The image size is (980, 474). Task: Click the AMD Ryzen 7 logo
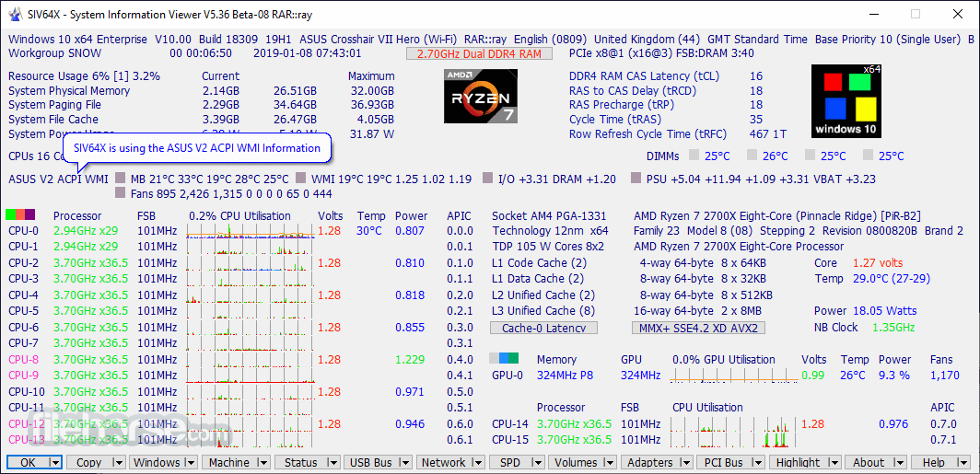click(x=480, y=96)
